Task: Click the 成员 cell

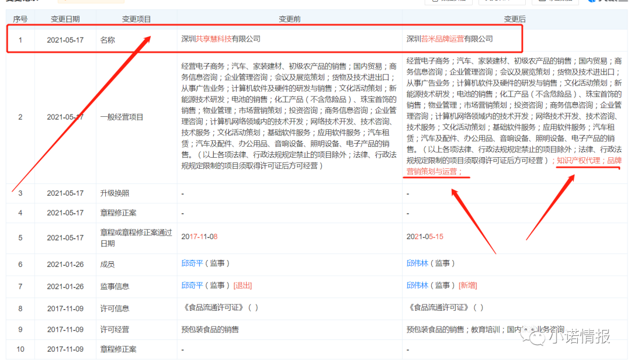Action: pyautogui.click(x=108, y=264)
